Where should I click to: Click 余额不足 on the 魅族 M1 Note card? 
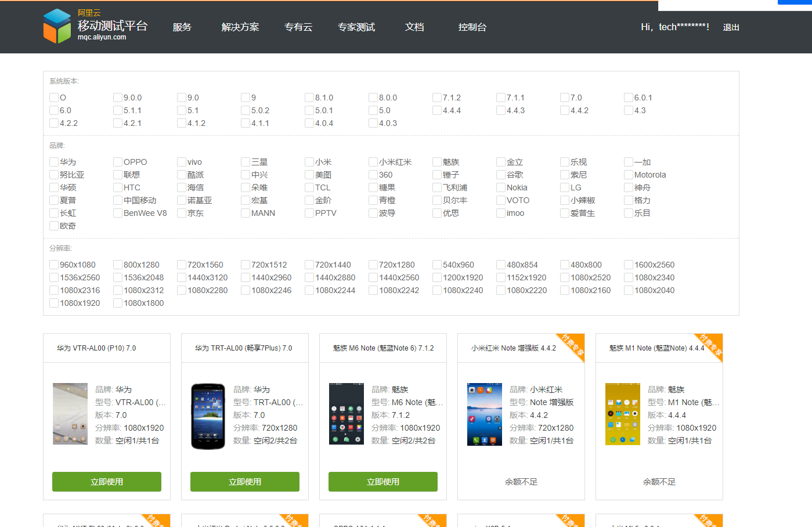pos(659,482)
